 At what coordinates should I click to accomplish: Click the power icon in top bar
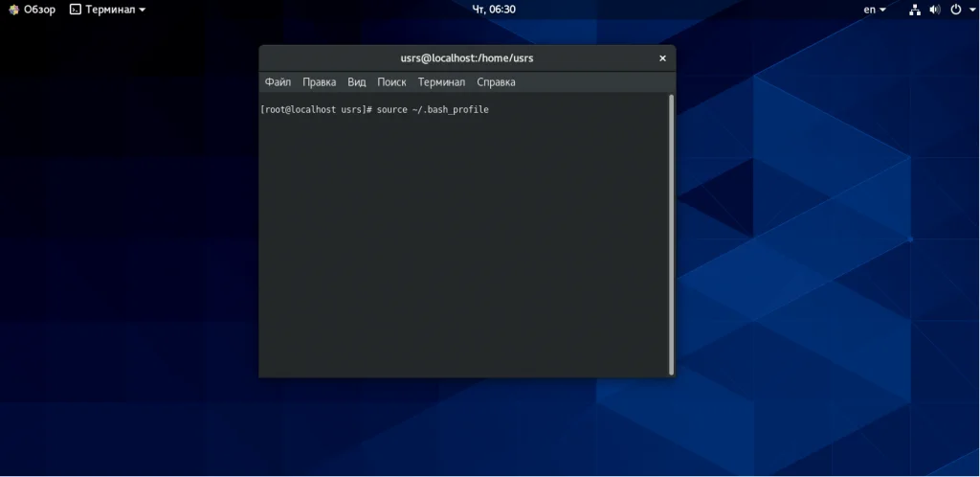coord(956,10)
